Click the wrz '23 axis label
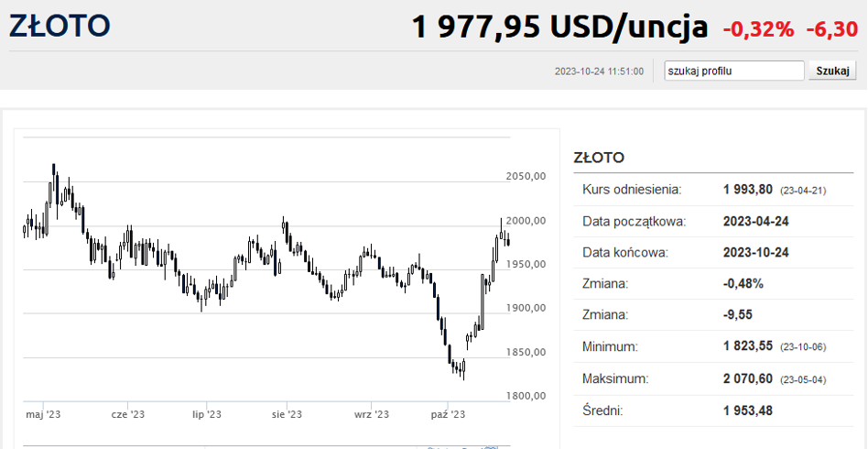The image size is (868, 449). [371, 415]
